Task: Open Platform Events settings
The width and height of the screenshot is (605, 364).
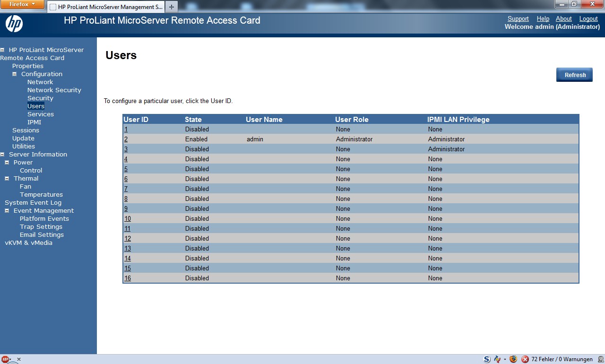Action: click(x=44, y=218)
